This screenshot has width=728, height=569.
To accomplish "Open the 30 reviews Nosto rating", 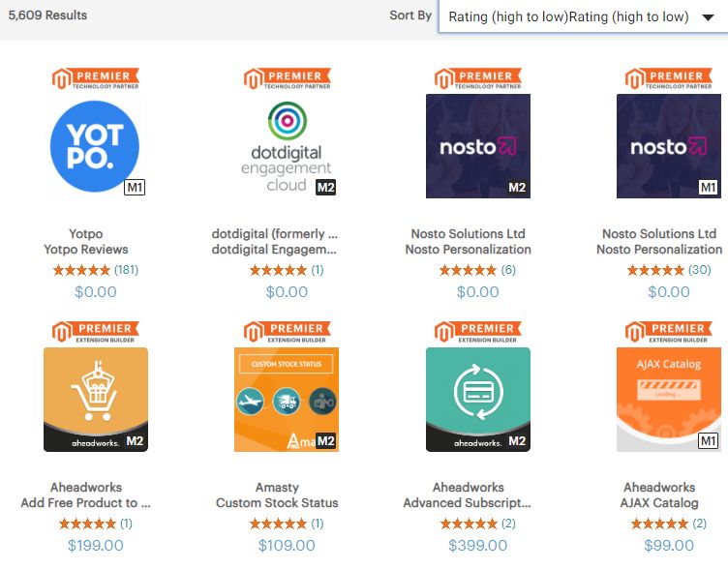I will pyautogui.click(x=658, y=270).
